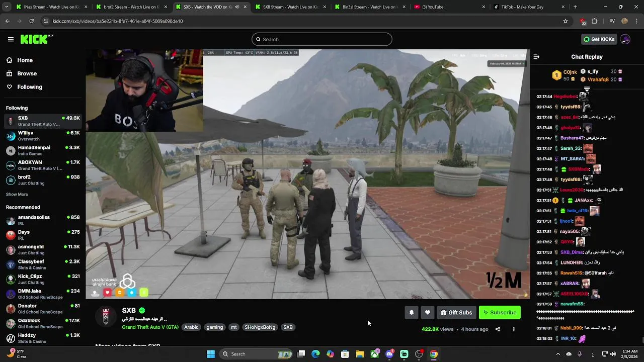This screenshot has height=362, width=644.
Task: Switch to YouTube tab
Action: [x=449, y=7]
